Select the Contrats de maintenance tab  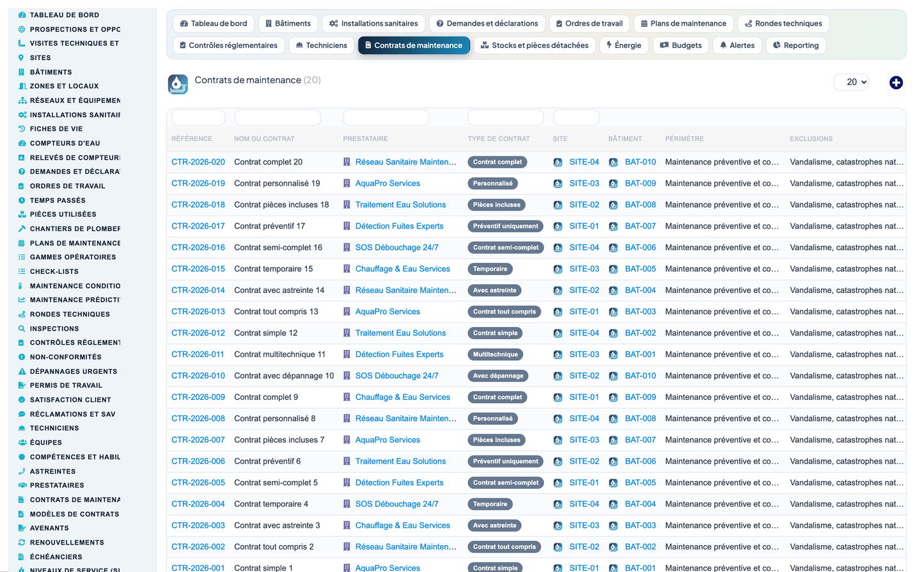pyautogui.click(x=414, y=45)
